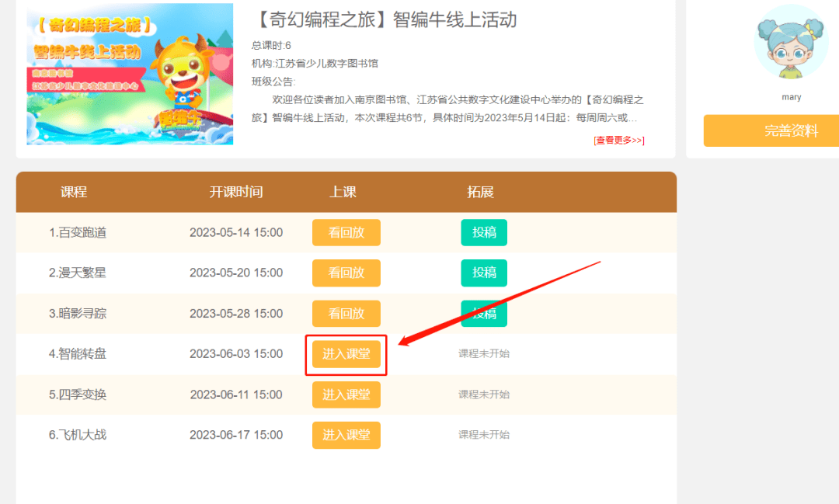Submit work via 投稿 for 漫天繁星

tap(484, 273)
